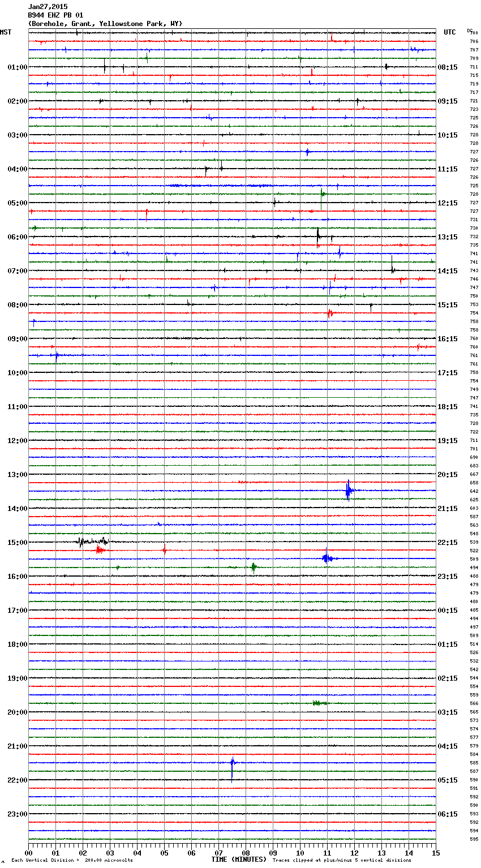Click the 00 tick on the minutes axis
The height and width of the screenshot is (868, 481).
coord(28,853)
